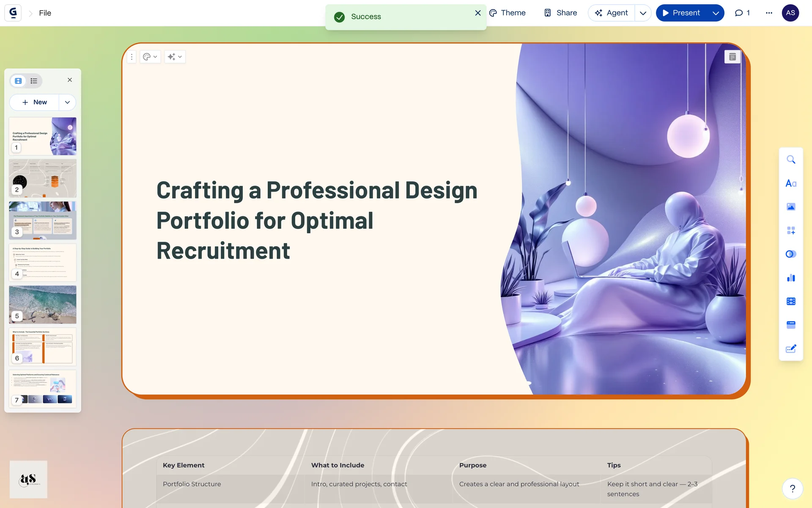
Task: Dismiss the Success notification
Action: coord(478,13)
